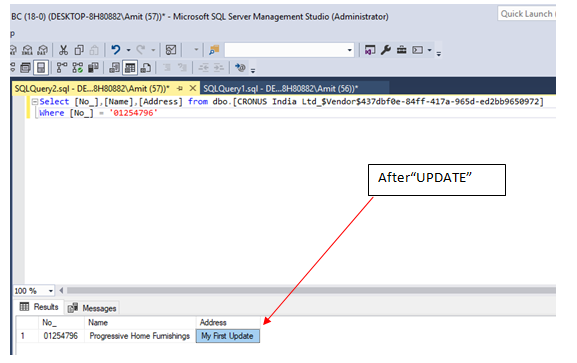This screenshot has height=363, width=577.
Task: Pin the SQLQuery2.sql tab
Action: [x=180, y=88]
